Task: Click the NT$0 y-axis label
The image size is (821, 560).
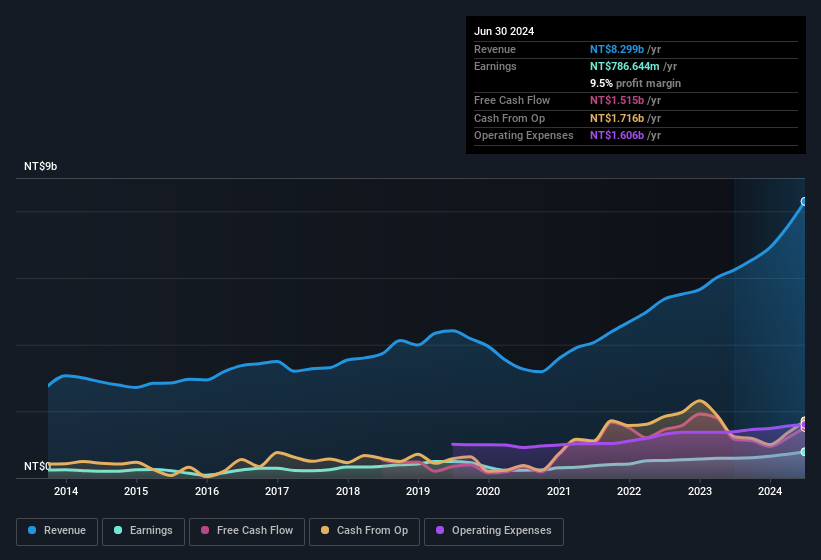Action: click(37, 466)
